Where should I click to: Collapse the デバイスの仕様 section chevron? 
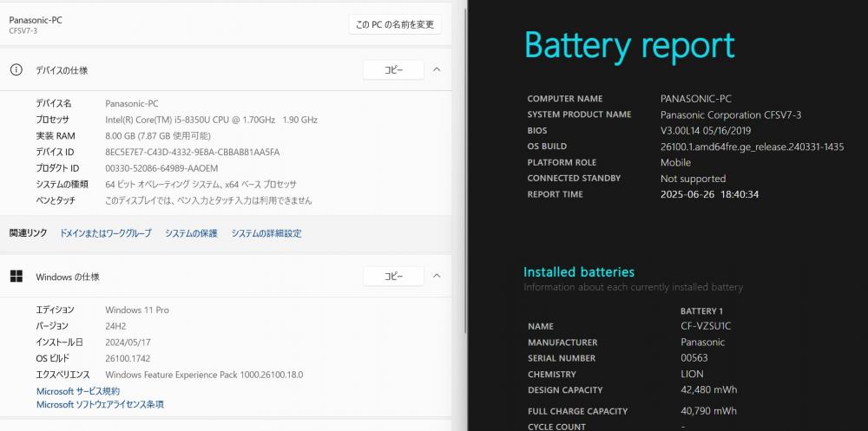[437, 69]
